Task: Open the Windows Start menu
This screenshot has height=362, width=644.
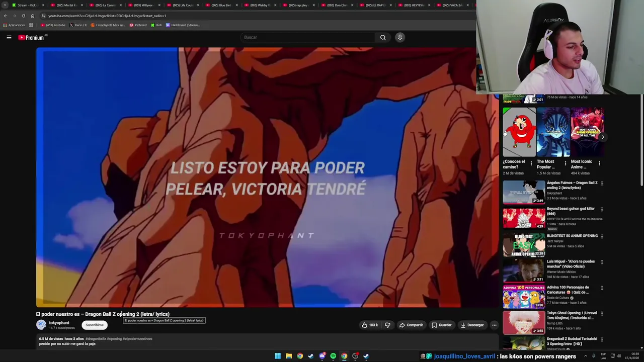Action: pyautogui.click(x=278, y=356)
